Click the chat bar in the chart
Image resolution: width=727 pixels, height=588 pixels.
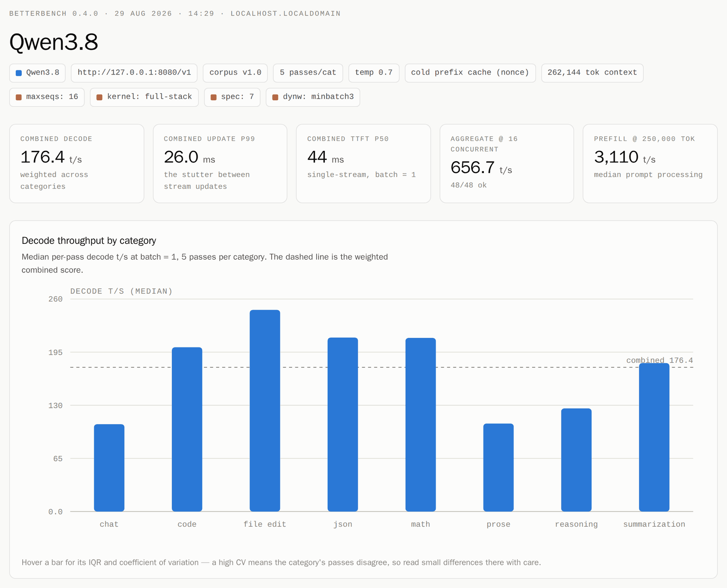(109, 468)
